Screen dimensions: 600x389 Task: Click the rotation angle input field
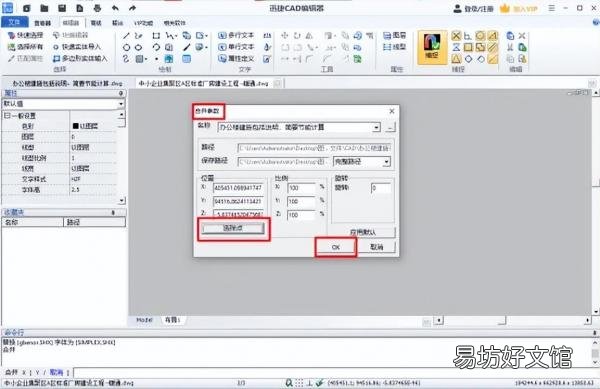381,188
